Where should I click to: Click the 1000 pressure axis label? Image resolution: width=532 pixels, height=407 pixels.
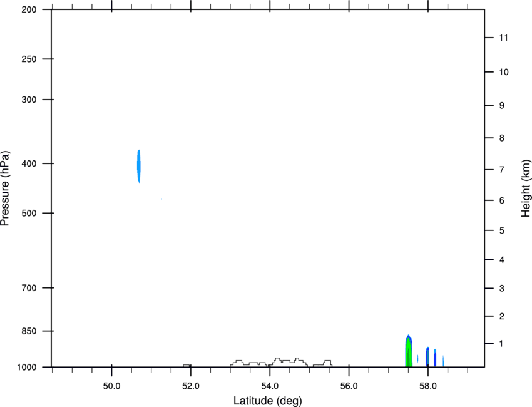[27, 368]
